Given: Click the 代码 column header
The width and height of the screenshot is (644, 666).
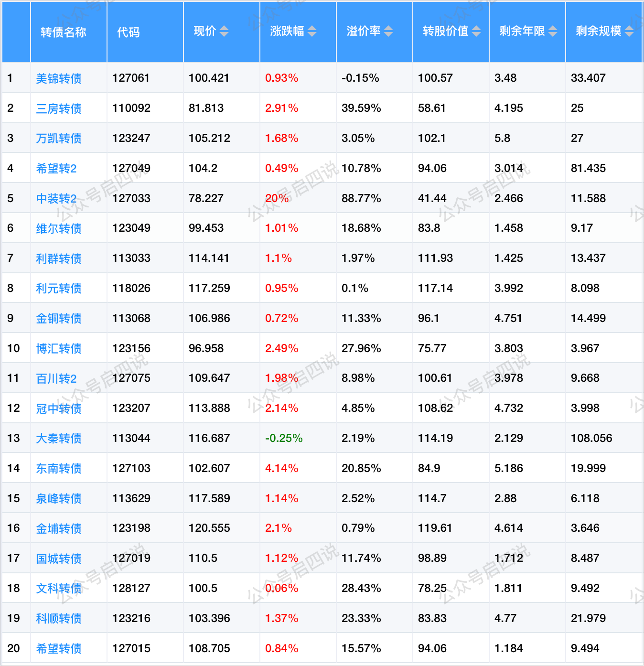Looking at the screenshot, I should 129,32.
